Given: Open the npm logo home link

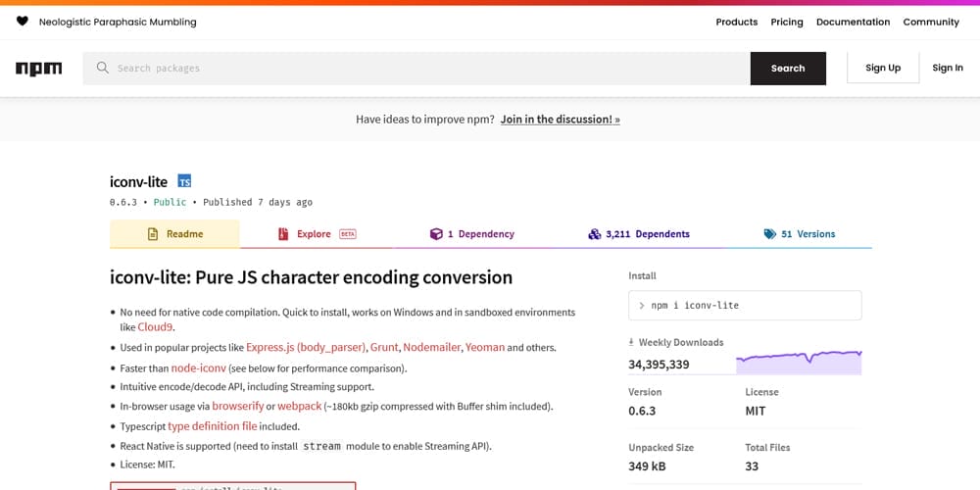Looking at the screenshot, I should (x=39, y=69).
